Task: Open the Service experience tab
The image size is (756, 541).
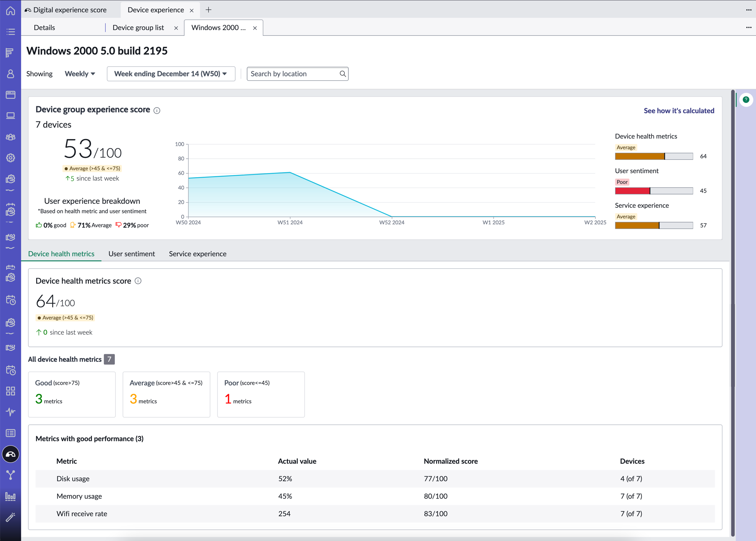Action: pyautogui.click(x=198, y=254)
